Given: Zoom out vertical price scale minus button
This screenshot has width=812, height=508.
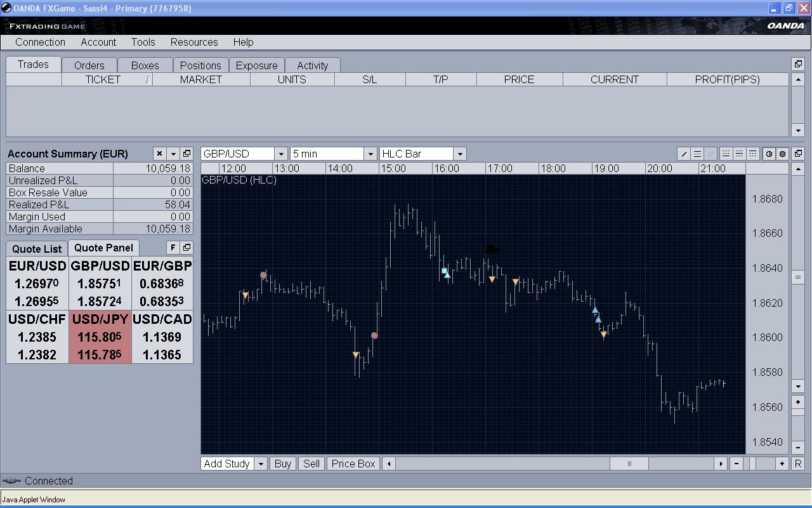Looking at the screenshot, I should 799,448.
